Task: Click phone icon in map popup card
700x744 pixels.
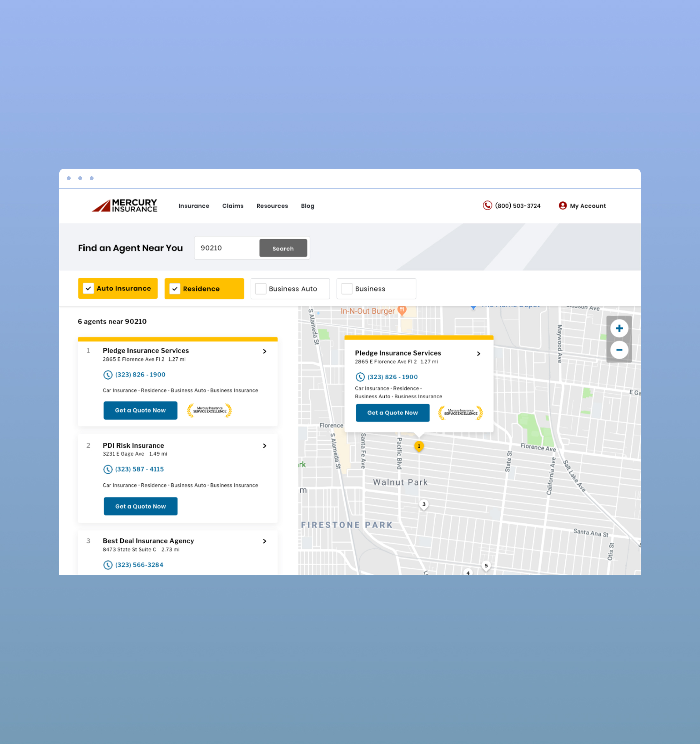Action: point(360,377)
